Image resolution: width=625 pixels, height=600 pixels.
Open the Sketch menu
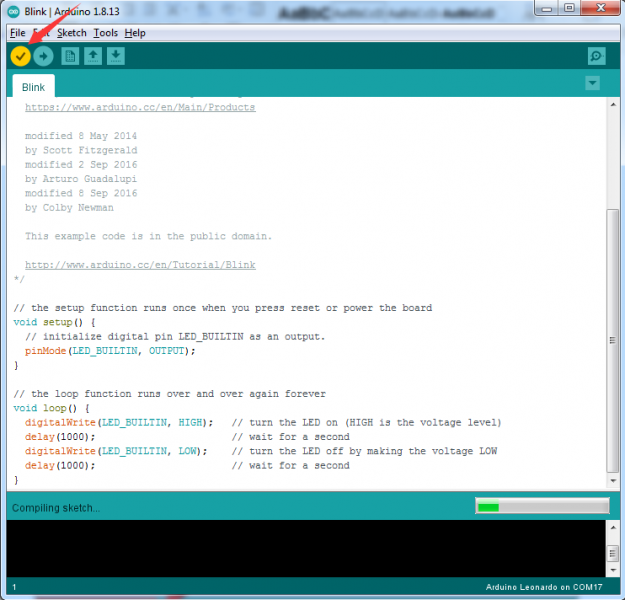tap(71, 33)
